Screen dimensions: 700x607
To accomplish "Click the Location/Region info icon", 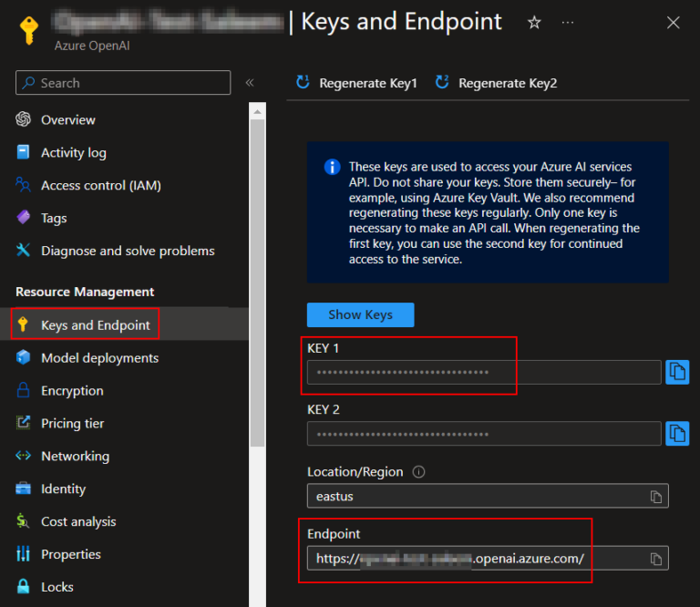I will click(419, 472).
